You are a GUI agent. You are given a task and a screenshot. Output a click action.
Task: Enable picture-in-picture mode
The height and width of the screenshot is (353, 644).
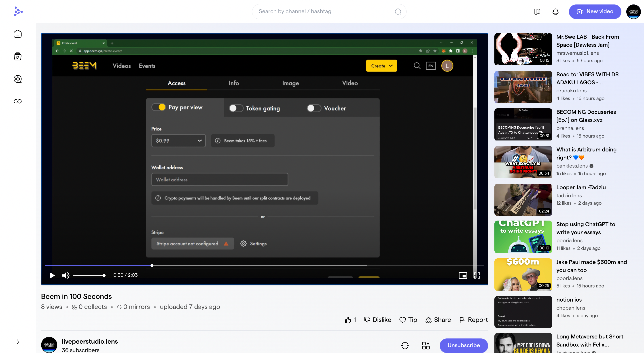coord(463,275)
